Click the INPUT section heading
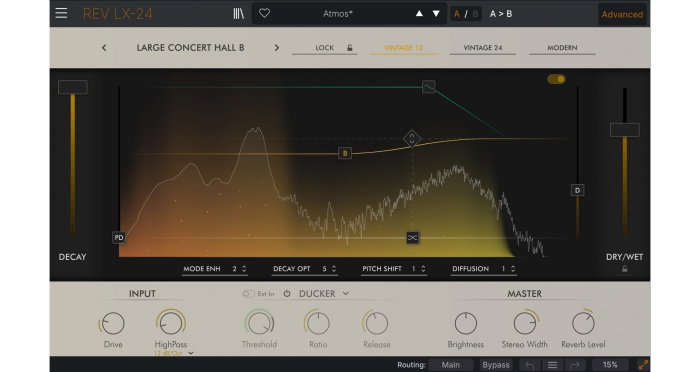 coord(142,294)
